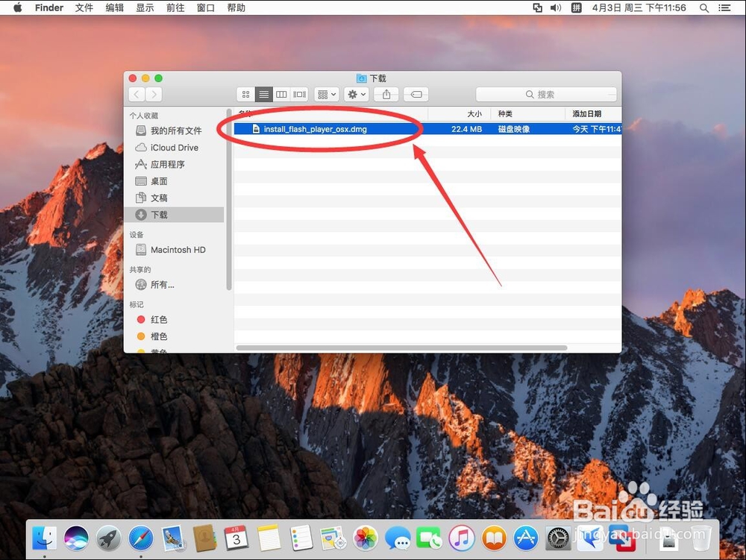Click the horizontal scrollbar in file list
The image size is (746, 560).
(401, 348)
